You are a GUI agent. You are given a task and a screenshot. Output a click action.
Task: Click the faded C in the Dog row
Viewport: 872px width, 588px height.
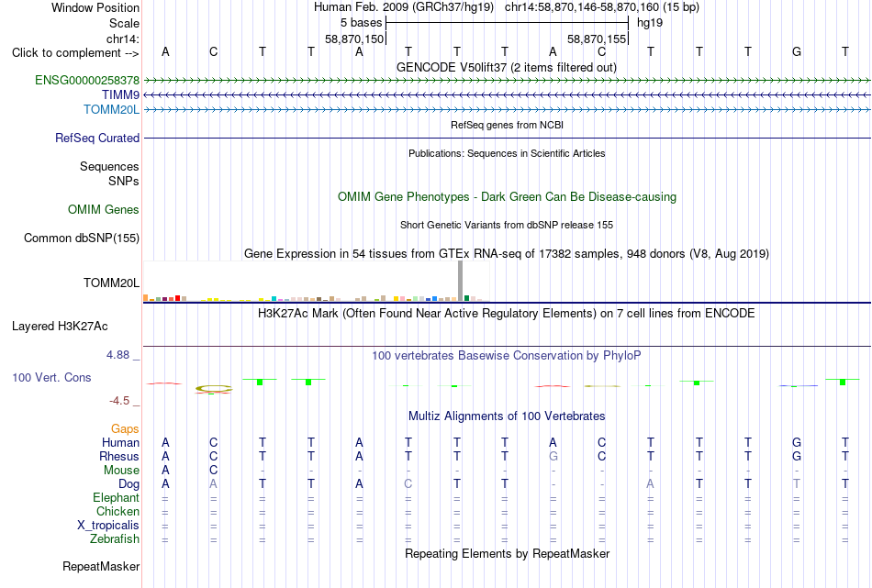408,484
